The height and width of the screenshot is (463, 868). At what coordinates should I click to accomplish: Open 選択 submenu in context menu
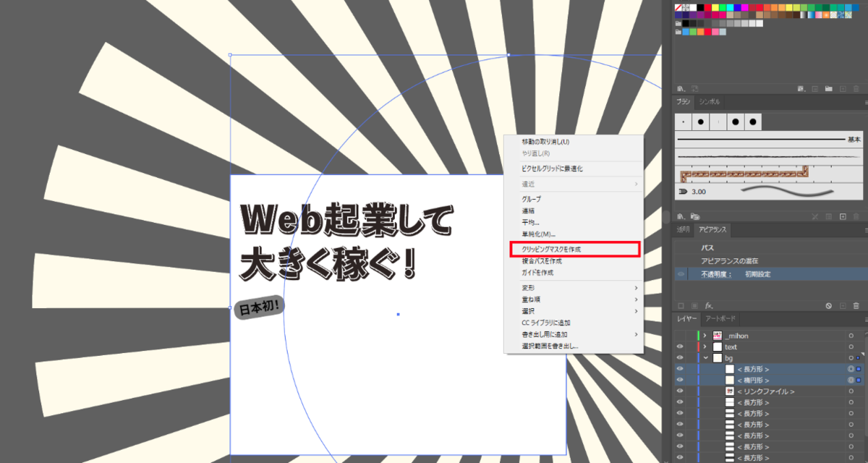point(573,311)
